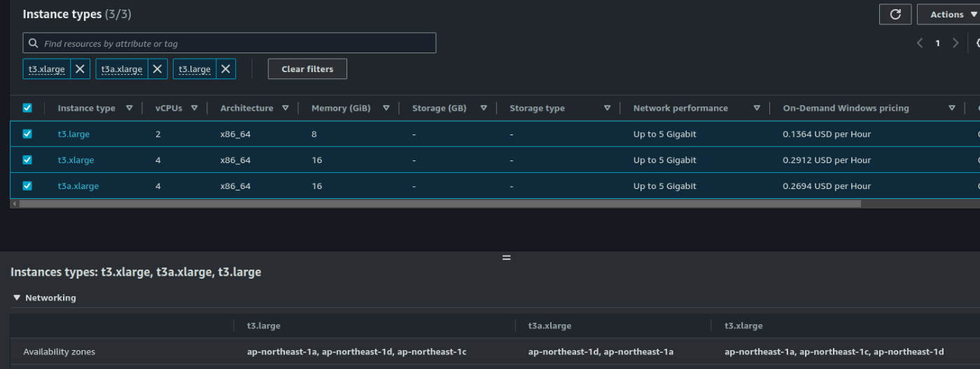Click the refresh icon button
This screenshot has width=980, height=369.
pos(895,14)
